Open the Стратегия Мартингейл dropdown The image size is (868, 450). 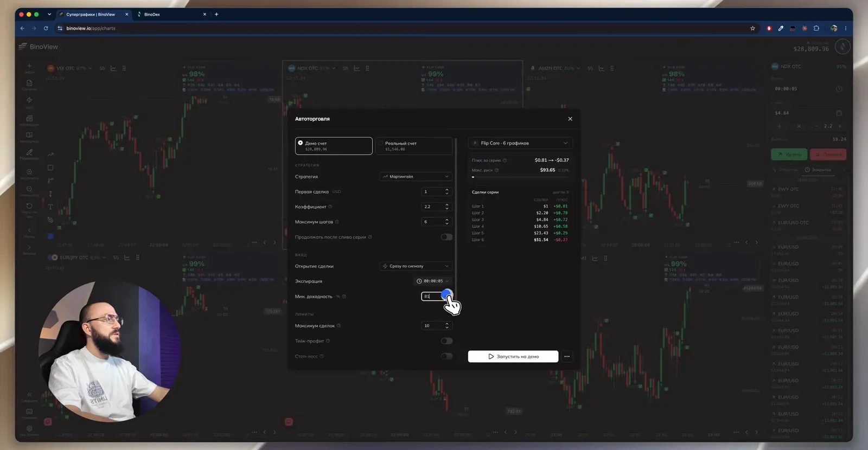click(x=416, y=176)
